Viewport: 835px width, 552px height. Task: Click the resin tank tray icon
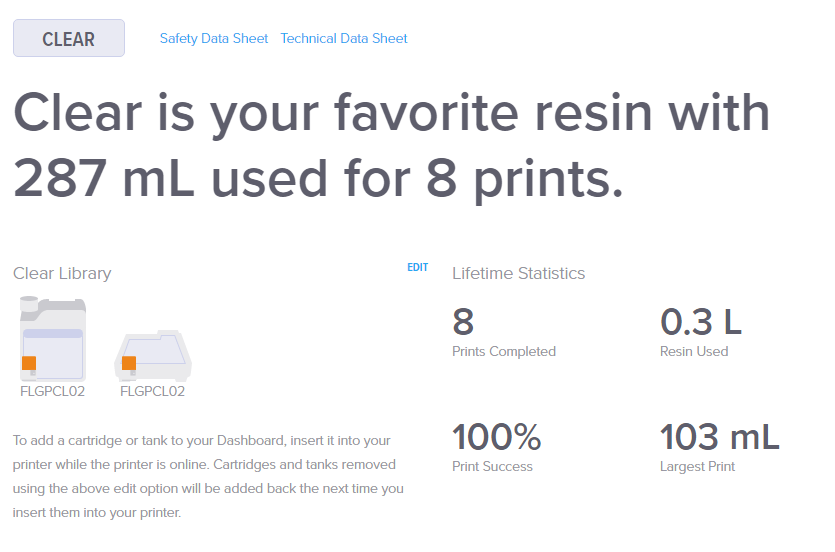[156, 353]
